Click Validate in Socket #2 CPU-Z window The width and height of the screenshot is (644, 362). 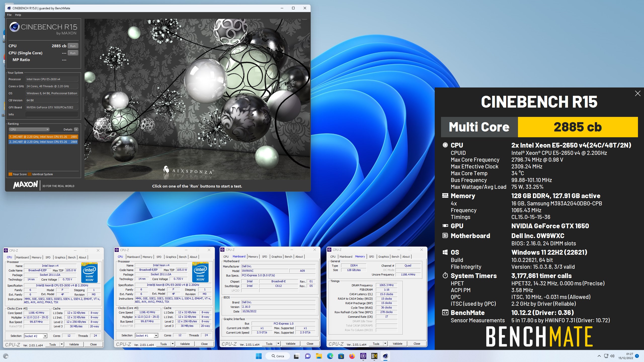[74, 344]
